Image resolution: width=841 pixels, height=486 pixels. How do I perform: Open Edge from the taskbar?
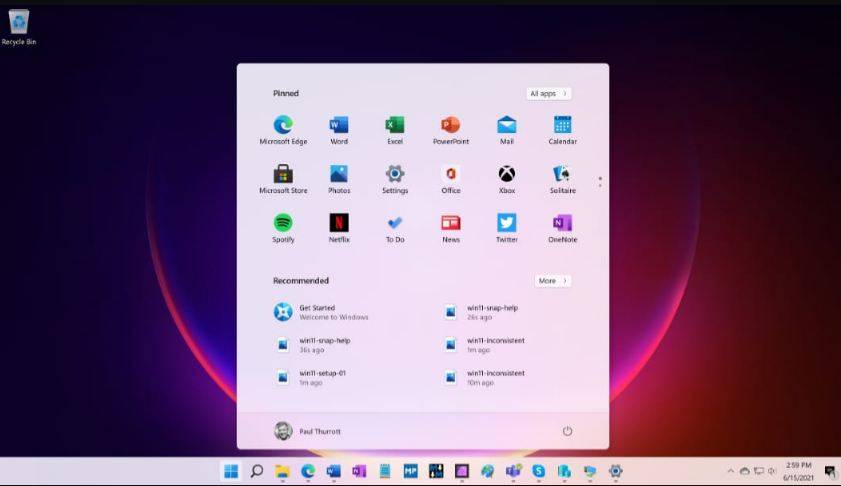pyautogui.click(x=308, y=471)
